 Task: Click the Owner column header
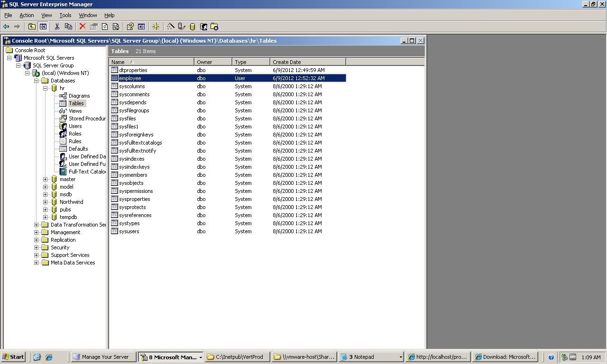[213, 62]
